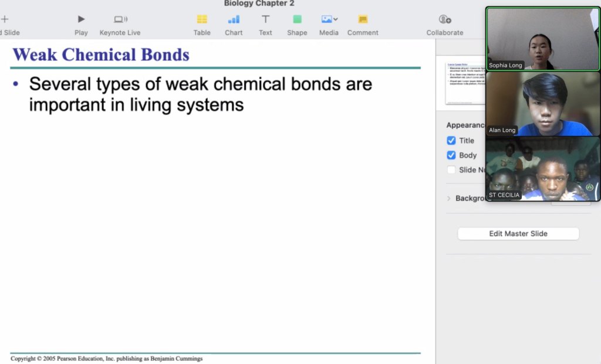Toggle the Title appearance checkbox
The image size is (601, 364).
[x=451, y=141]
